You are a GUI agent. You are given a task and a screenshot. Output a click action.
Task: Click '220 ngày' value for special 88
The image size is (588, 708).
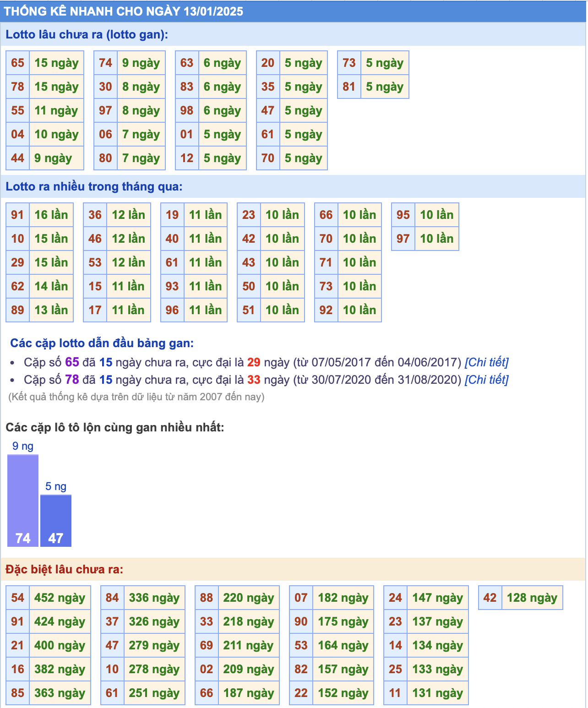[249, 598]
